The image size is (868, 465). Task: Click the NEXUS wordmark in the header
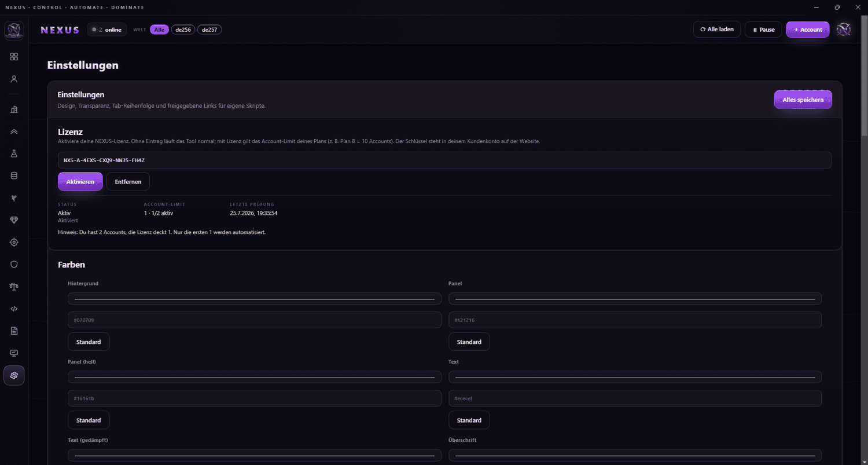pyautogui.click(x=60, y=30)
